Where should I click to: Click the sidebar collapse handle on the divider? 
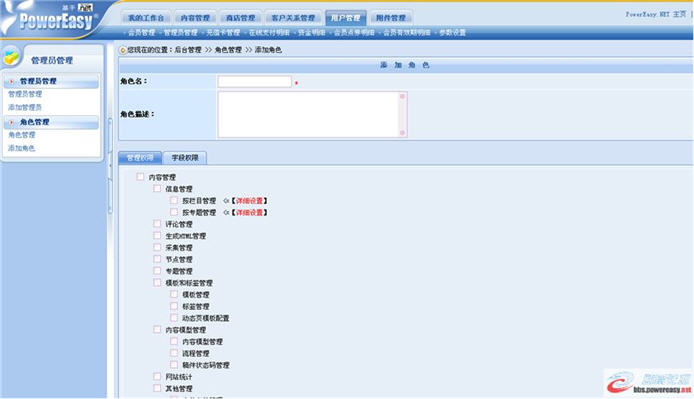tap(110, 166)
